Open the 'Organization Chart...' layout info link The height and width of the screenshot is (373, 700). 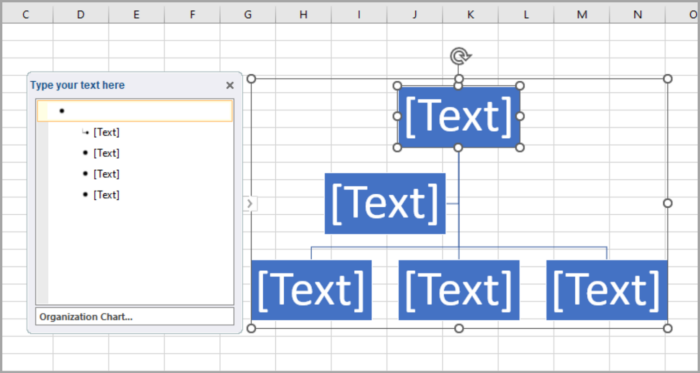134,317
